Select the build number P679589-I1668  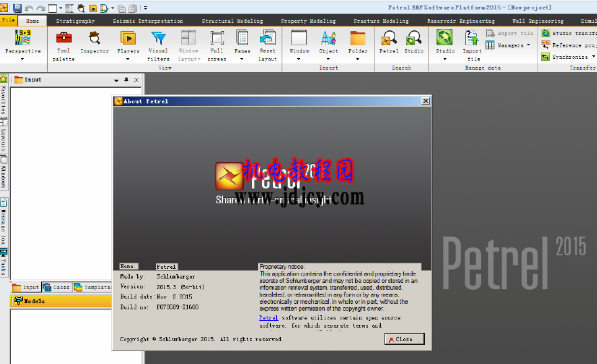tap(178, 307)
